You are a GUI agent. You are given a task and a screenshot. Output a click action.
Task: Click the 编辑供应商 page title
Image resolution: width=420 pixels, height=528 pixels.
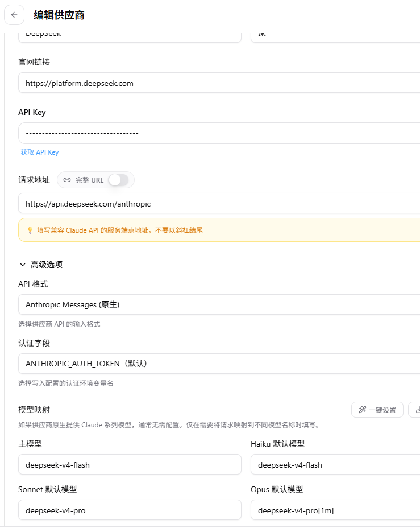pyautogui.click(x=59, y=15)
